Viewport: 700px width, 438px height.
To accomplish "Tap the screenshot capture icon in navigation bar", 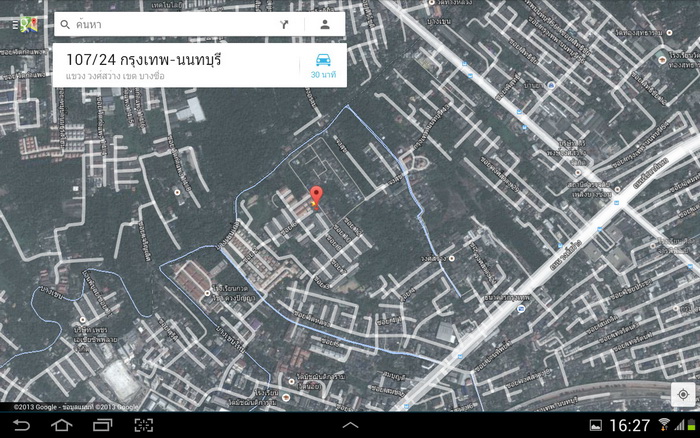I will click(144, 425).
